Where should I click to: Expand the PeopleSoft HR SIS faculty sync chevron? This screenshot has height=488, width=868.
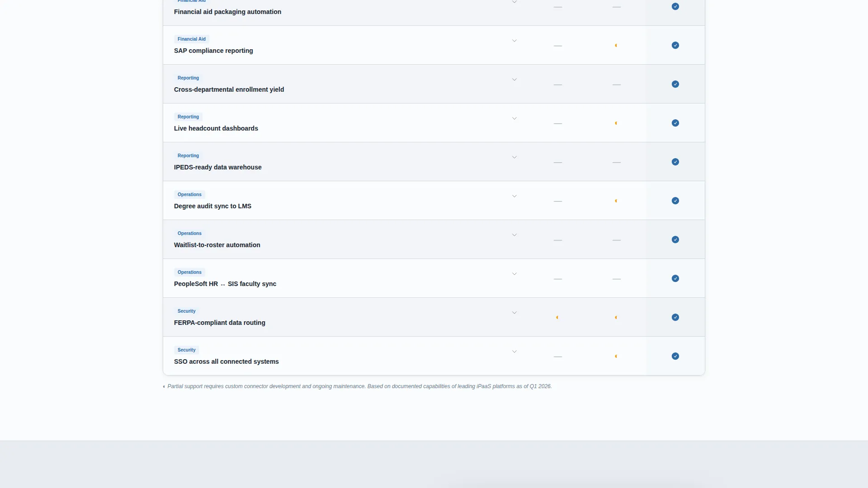[514, 274]
